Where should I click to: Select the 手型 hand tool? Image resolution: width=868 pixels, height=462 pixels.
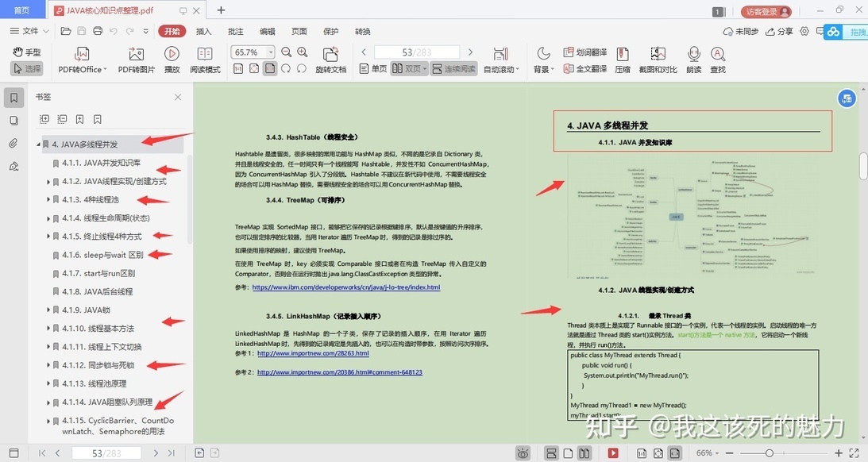27,52
